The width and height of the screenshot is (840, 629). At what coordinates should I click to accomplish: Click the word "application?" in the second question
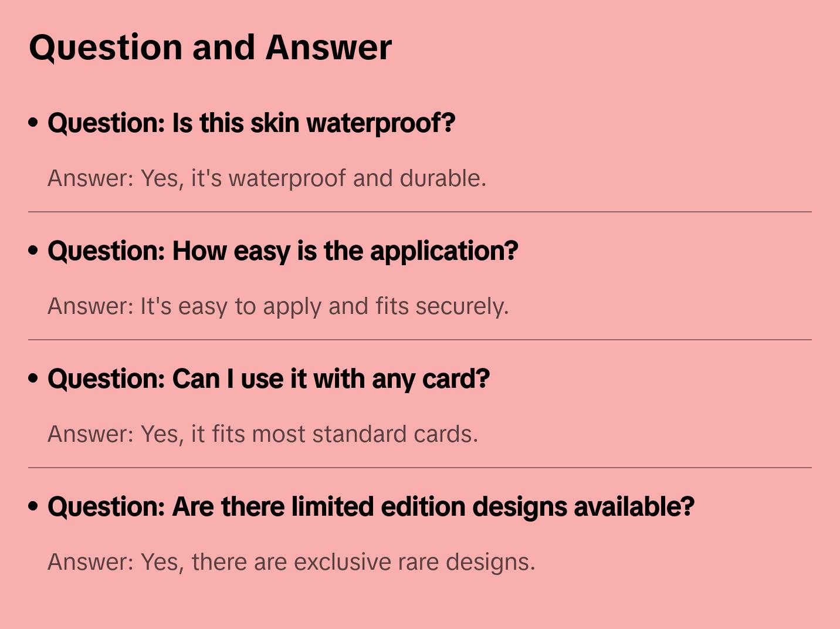pos(444,251)
